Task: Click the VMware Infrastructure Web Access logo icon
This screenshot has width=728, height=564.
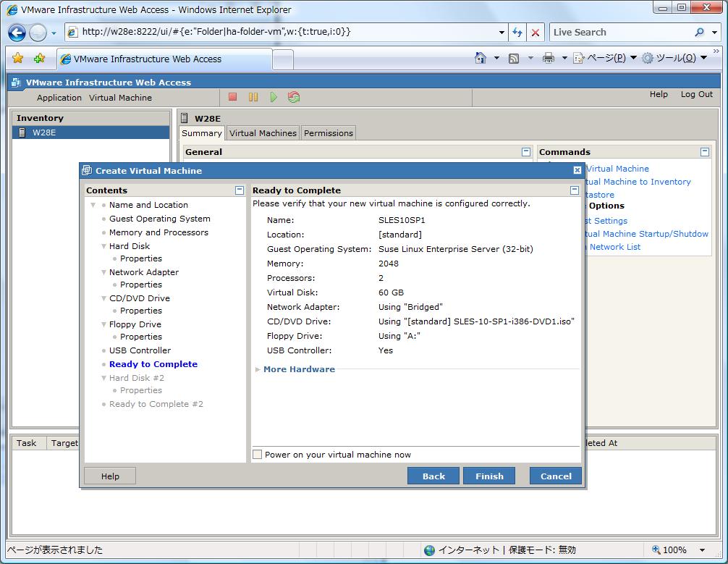Action: pyautogui.click(x=16, y=83)
